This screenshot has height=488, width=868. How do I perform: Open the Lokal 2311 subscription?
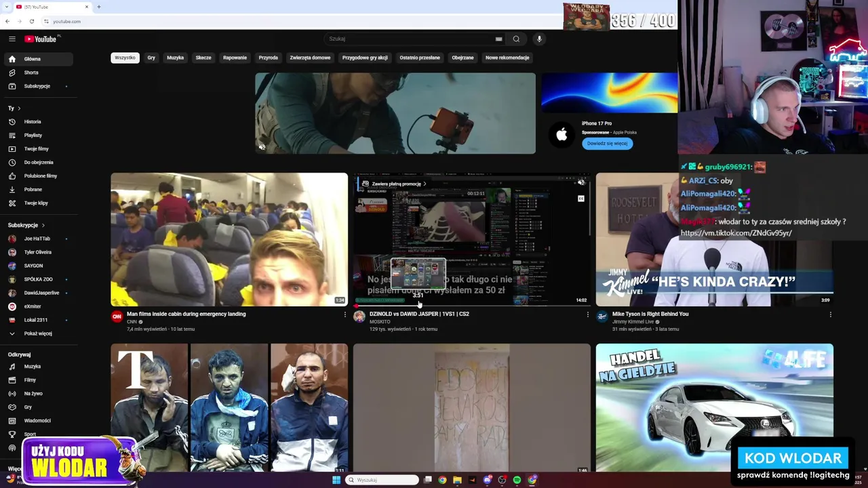click(x=38, y=320)
